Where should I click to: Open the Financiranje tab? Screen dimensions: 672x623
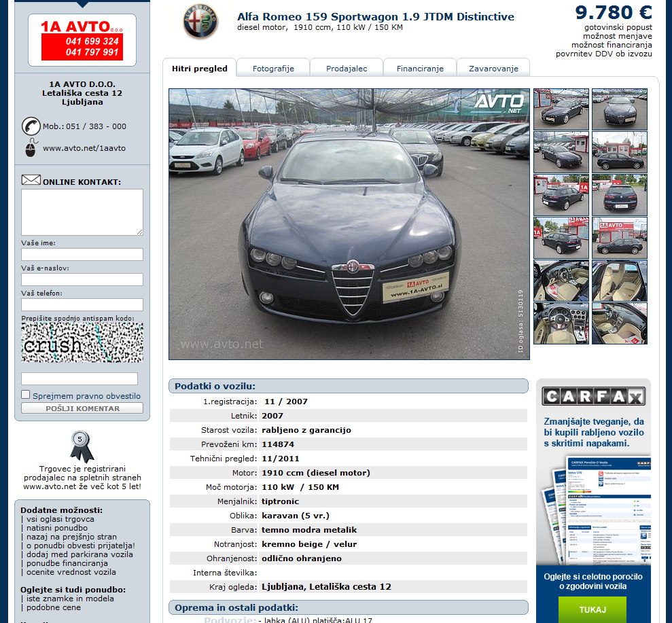[420, 68]
